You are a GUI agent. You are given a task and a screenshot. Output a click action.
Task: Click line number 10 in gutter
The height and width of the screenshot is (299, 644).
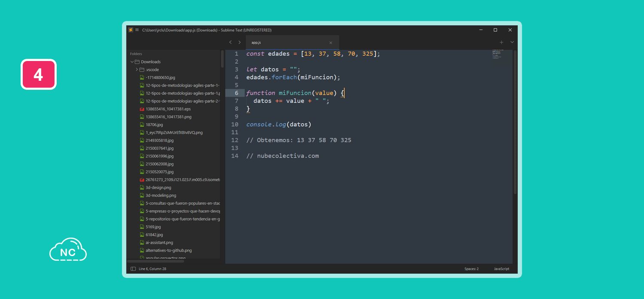234,125
